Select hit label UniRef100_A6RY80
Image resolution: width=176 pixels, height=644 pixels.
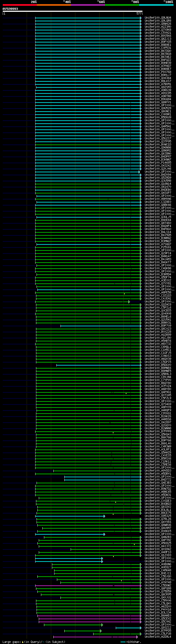coord(158,389)
